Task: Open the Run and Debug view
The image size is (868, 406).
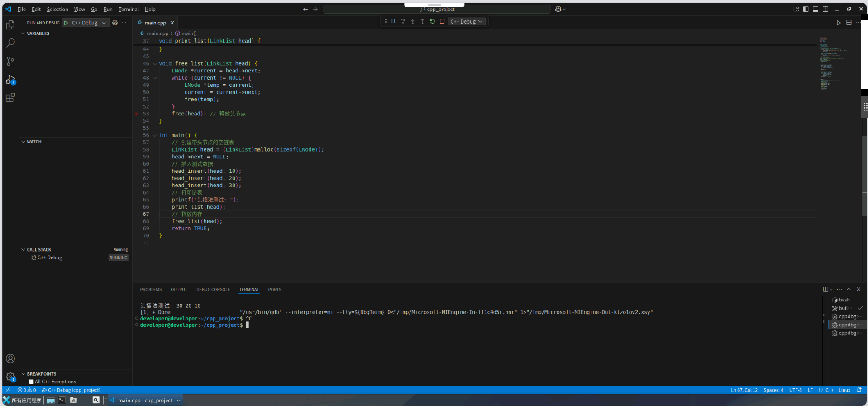Action: coord(10,80)
